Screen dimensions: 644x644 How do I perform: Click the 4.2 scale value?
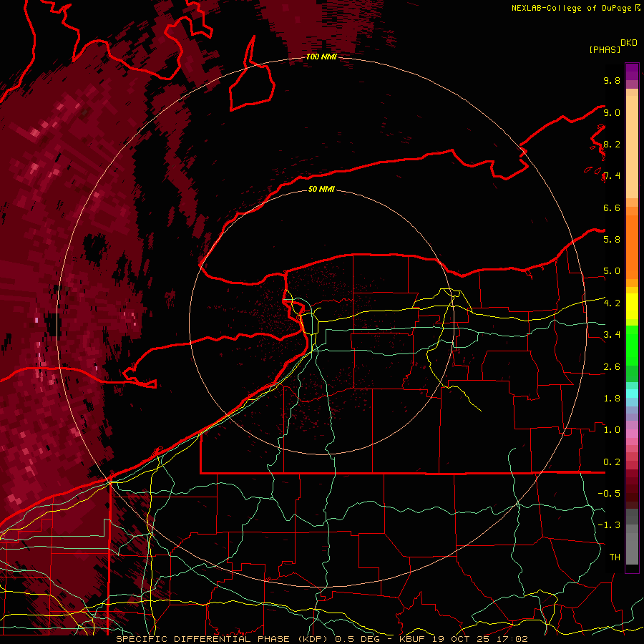(612, 303)
